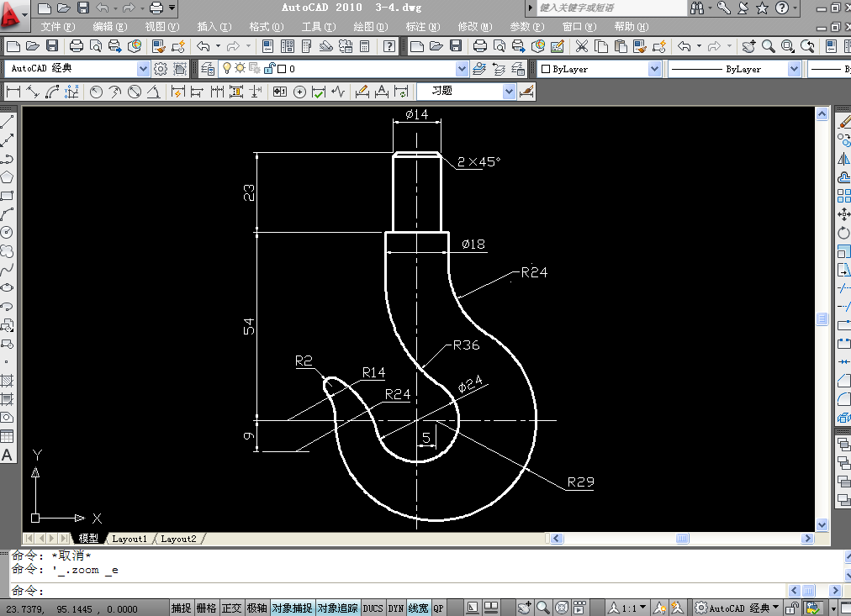Image resolution: width=851 pixels, height=616 pixels.
Task: Toggle Snap mode (捕捉)
Action: click(182, 608)
